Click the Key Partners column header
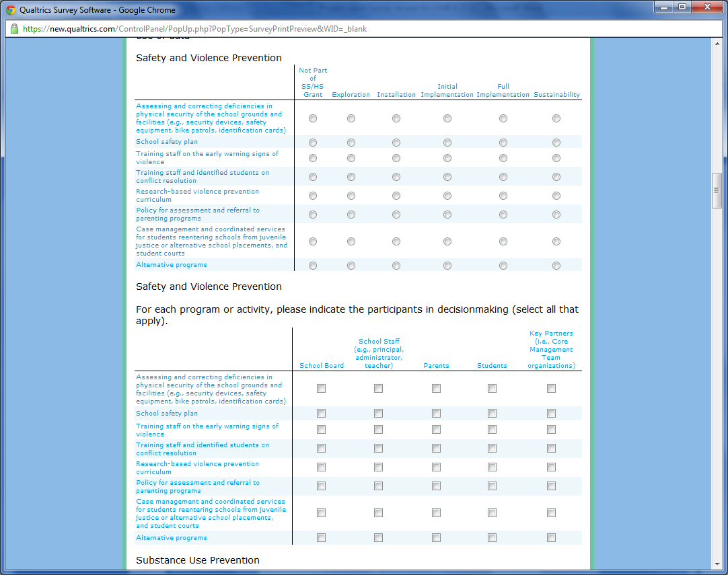Screen dimensions: 728x575 [551, 350]
